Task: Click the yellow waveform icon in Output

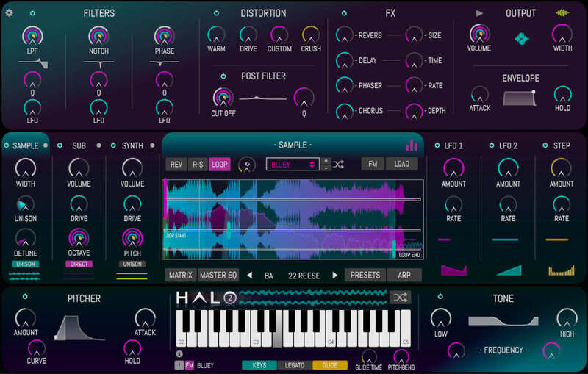Action: click(562, 12)
